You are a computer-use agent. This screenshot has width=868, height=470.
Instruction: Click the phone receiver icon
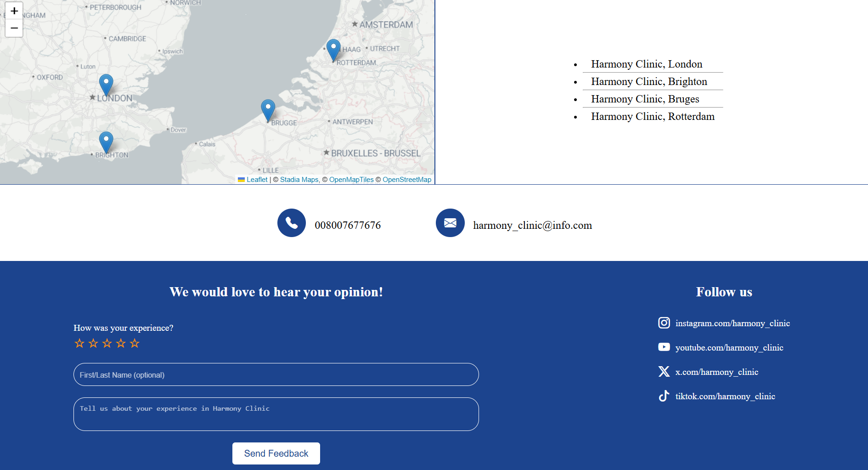pyautogui.click(x=292, y=222)
